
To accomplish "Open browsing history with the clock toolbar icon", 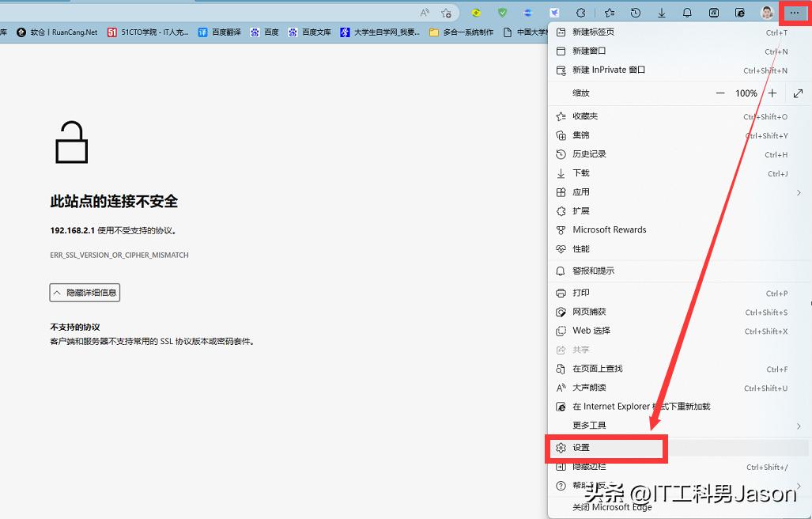I will [x=635, y=12].
